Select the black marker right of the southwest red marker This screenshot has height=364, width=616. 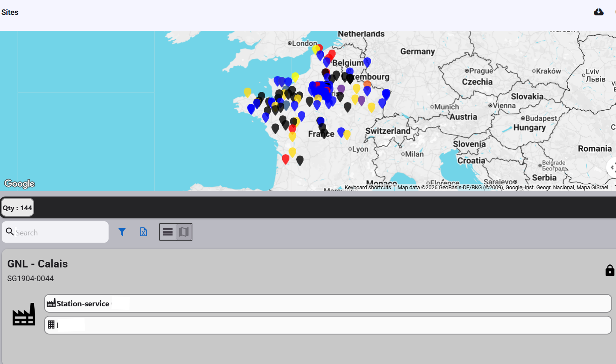coord(300,160)
